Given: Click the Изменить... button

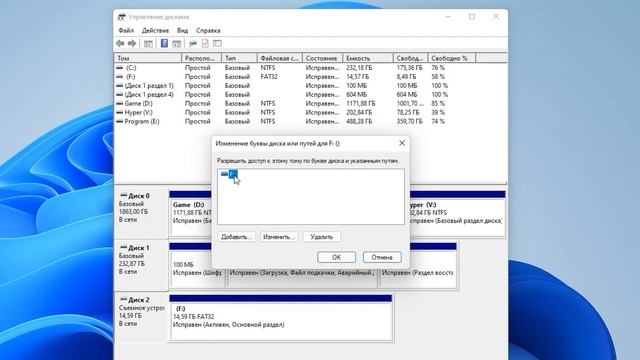Looking at the screenshot, I should pyautogui.click(x=279, y=237).
